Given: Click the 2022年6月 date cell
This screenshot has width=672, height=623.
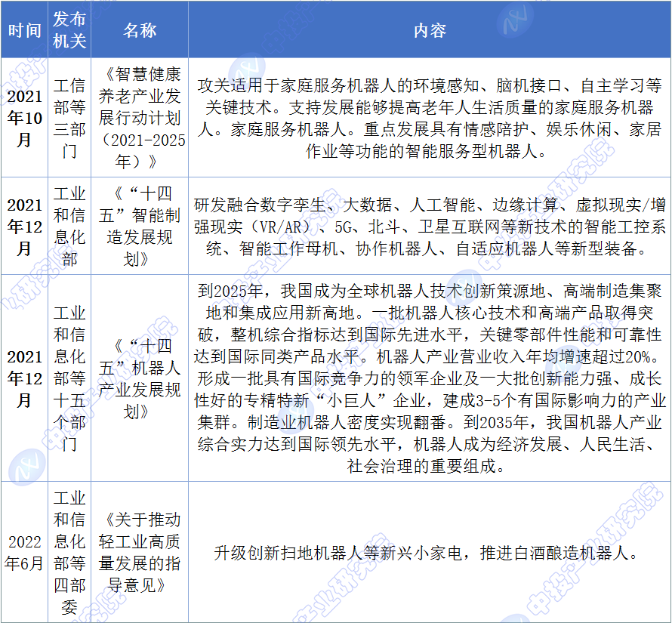Looking at the screenshot, I should point(24,553).
